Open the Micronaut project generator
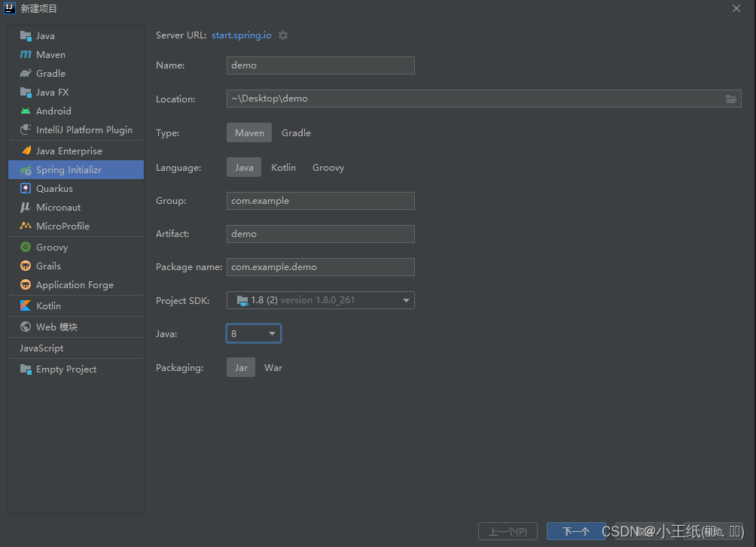This screenshot has height=547, width=756. tap(59, 207)
